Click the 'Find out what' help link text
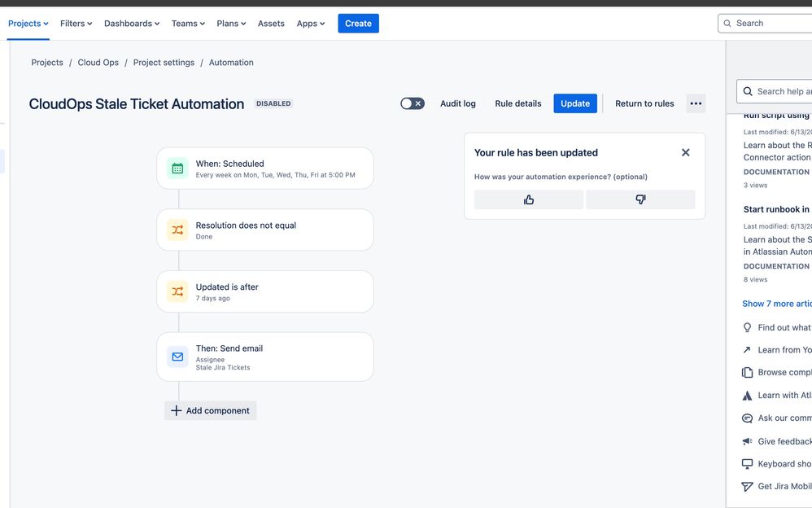The height and width of the screenshot is (508, 812). [784, 327]
